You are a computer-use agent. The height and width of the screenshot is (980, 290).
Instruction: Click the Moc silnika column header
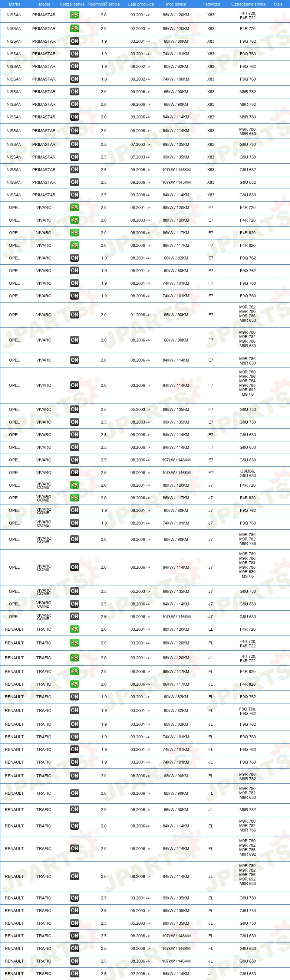pos(176,4)
